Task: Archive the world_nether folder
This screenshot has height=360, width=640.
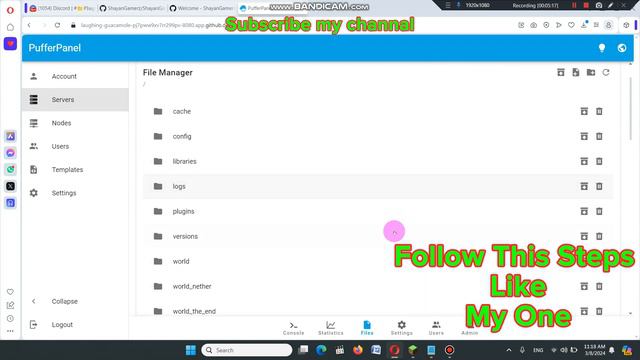Action: [x=584, y=286]
